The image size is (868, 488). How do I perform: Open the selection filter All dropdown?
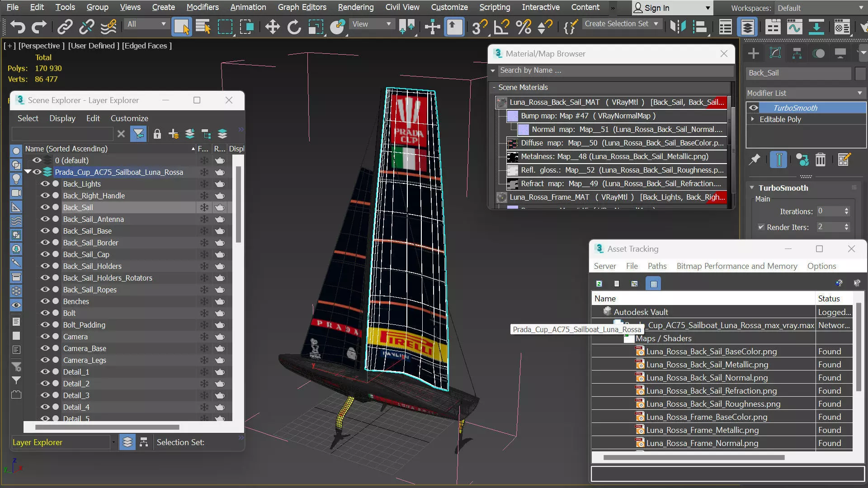[x=146, y=24]
